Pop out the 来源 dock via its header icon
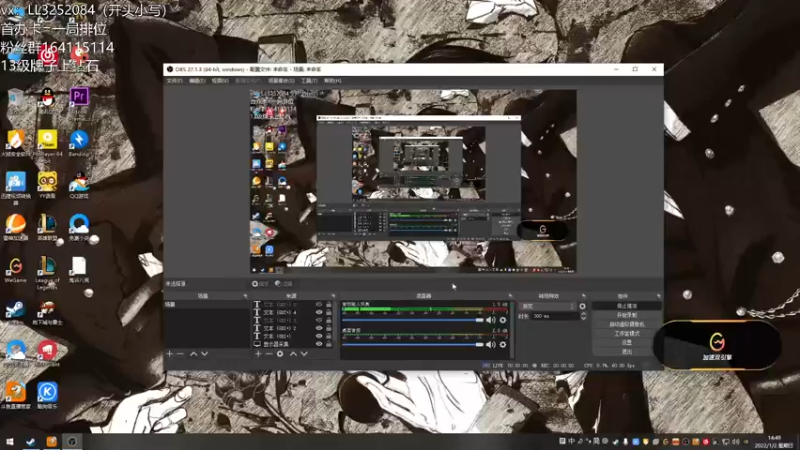Screen dimensions: 800x450 click(333, 296)
